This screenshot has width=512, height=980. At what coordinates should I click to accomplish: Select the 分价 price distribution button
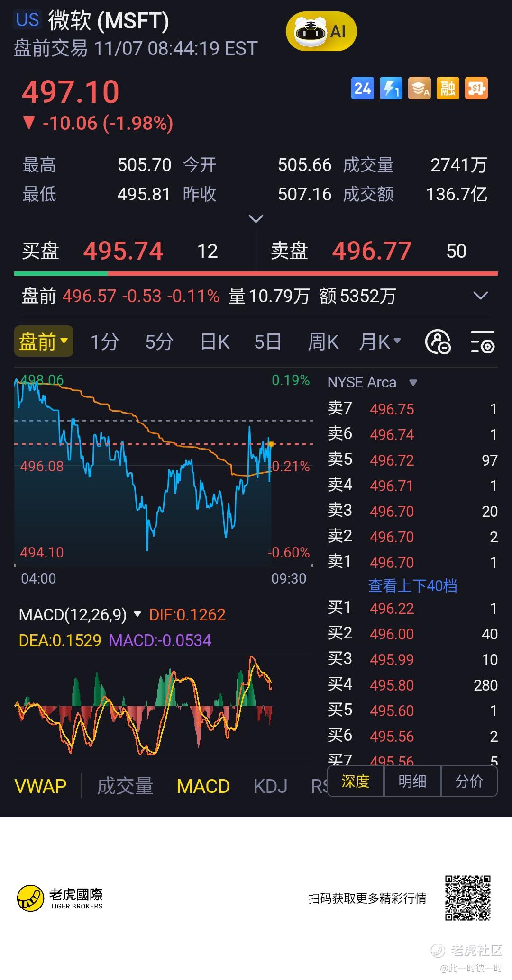pyautogui.click(x=469, y=781)
